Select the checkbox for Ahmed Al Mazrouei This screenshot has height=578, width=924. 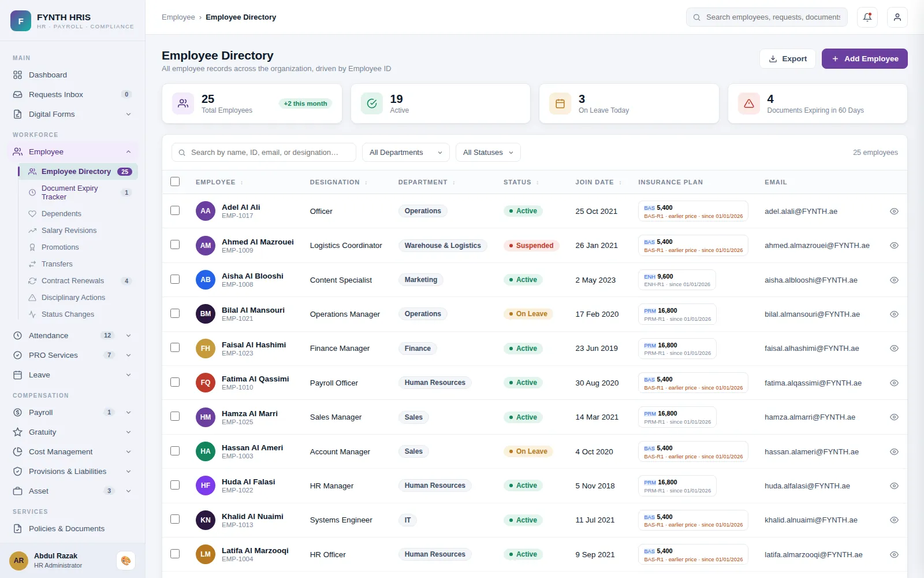[x=175, y=244]
